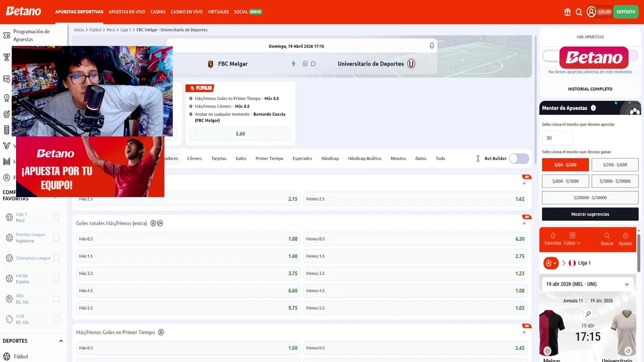
Task: Click the Liga 1 Perú football icon
Action: [9, 217]
